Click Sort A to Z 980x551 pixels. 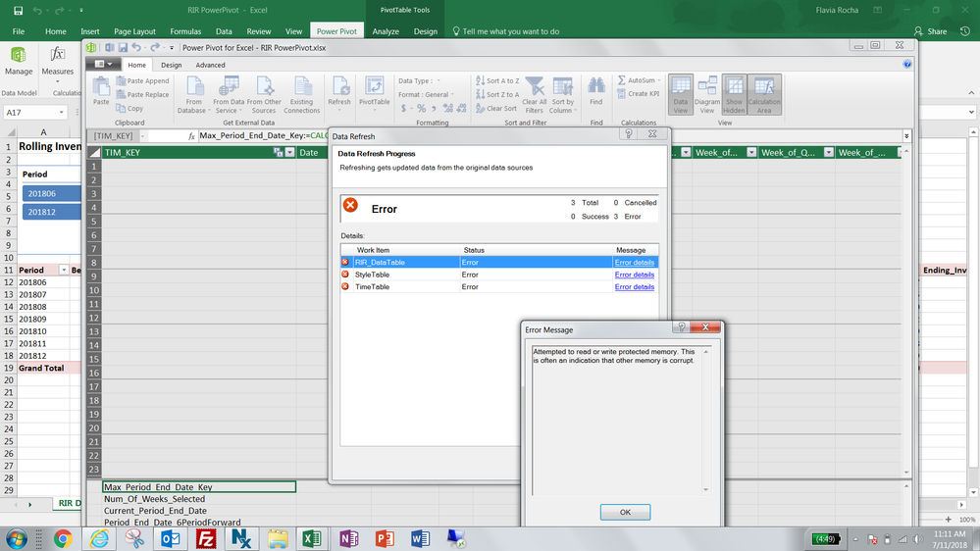497,80
